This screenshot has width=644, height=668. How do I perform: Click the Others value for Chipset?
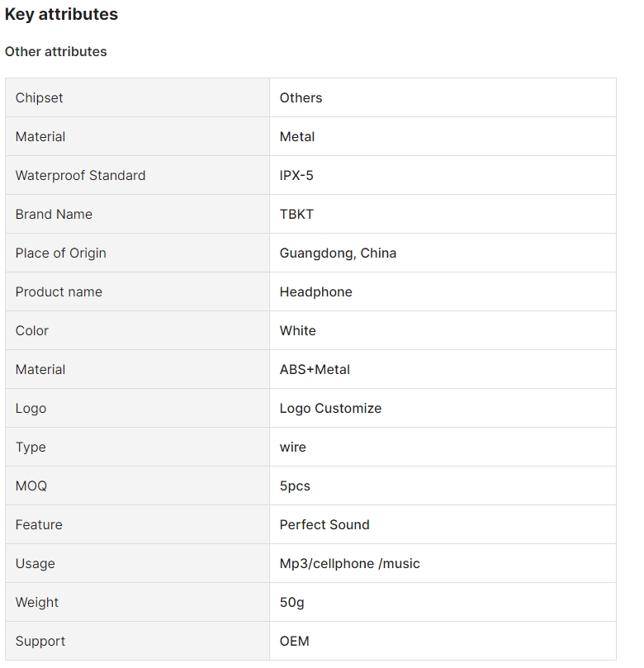[301, 97]
